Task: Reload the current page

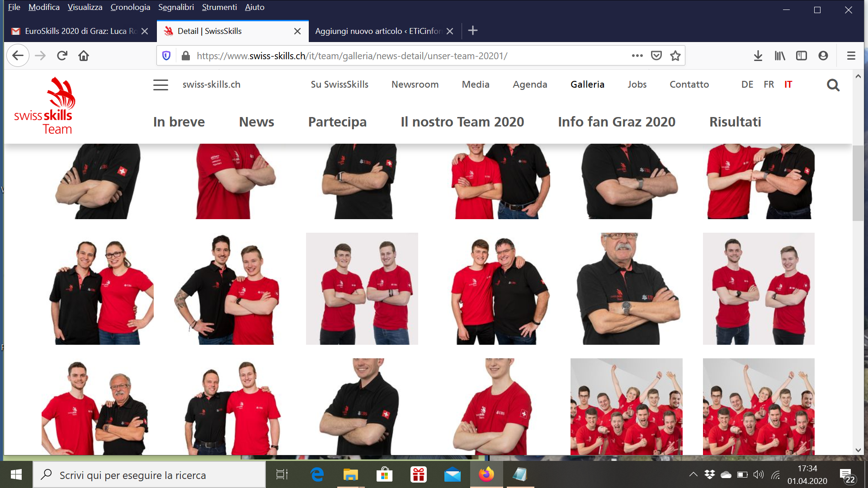Action: tap(62, 56)
